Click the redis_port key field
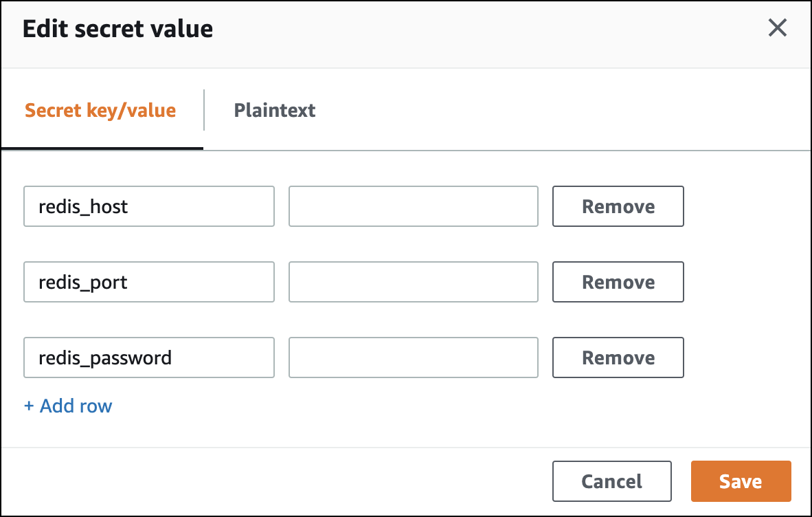Image resolution: width=812 pixels, height=517 pixels. tap(148, 282)
